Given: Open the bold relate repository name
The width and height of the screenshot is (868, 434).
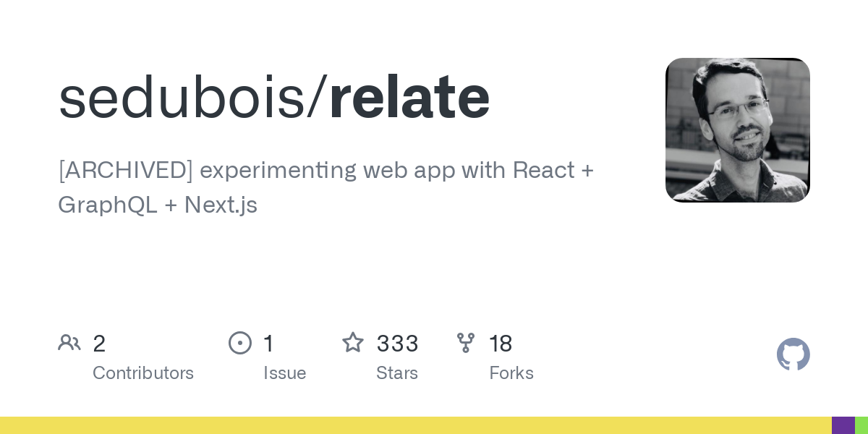Looking at the screenshot, I should (x=409, y=98).
